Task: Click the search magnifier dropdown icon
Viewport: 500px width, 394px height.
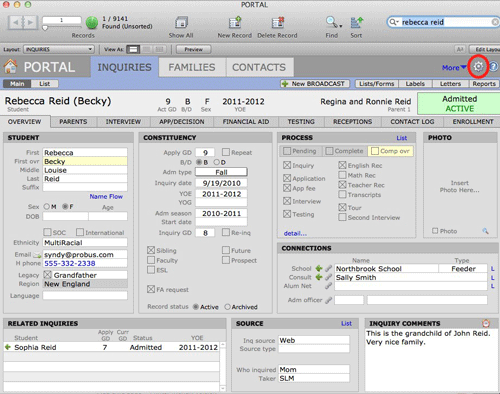Action: pyautogui.click(x=394, y=22)
